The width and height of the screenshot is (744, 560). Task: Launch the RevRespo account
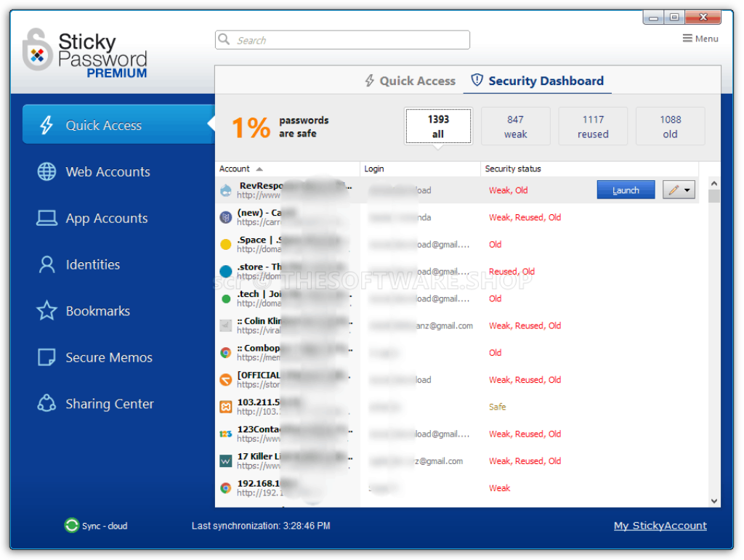626,190
